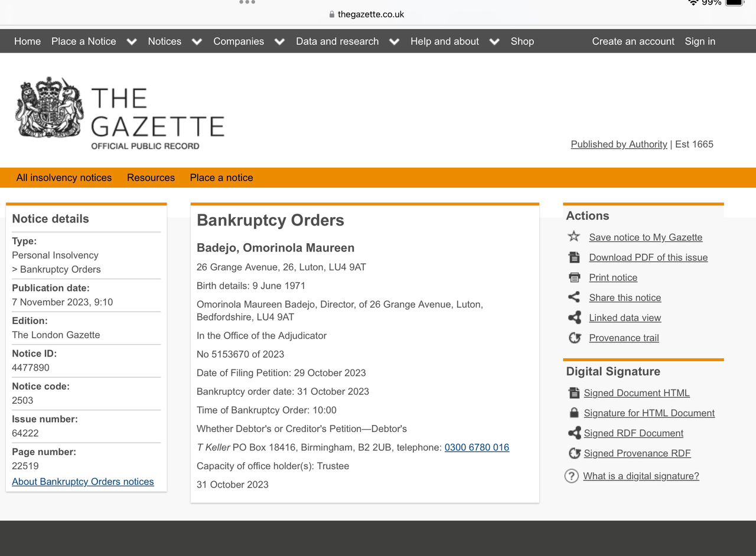Click the Provenance trail icon
The image size is (756, 556).
coord(573,338)
